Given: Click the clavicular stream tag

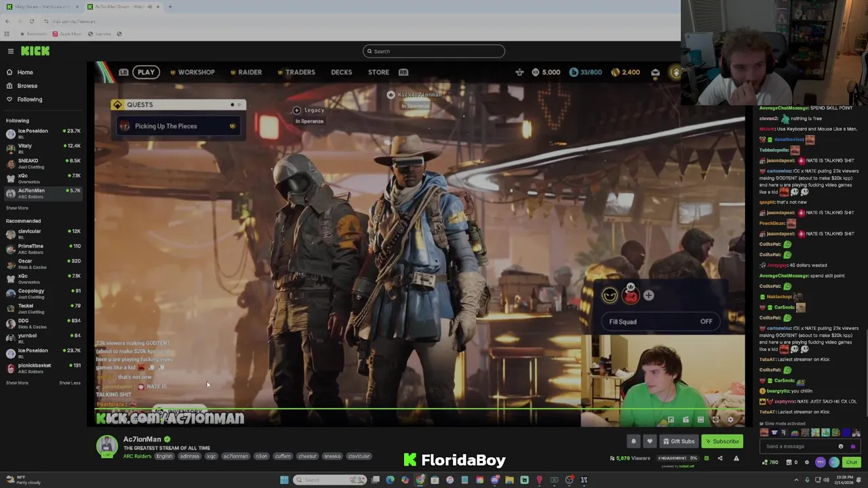Looking at the screenshot, I should coord(359,456).
